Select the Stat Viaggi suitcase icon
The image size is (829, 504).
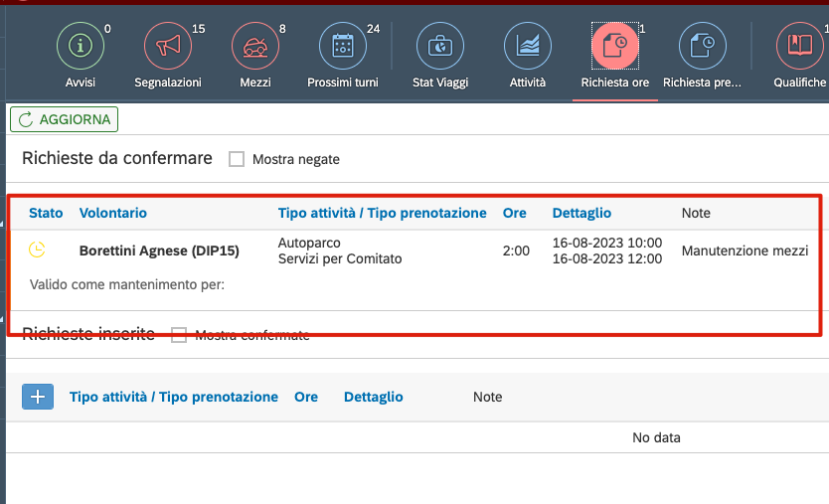pyautogui.click(x=439, y=46)
